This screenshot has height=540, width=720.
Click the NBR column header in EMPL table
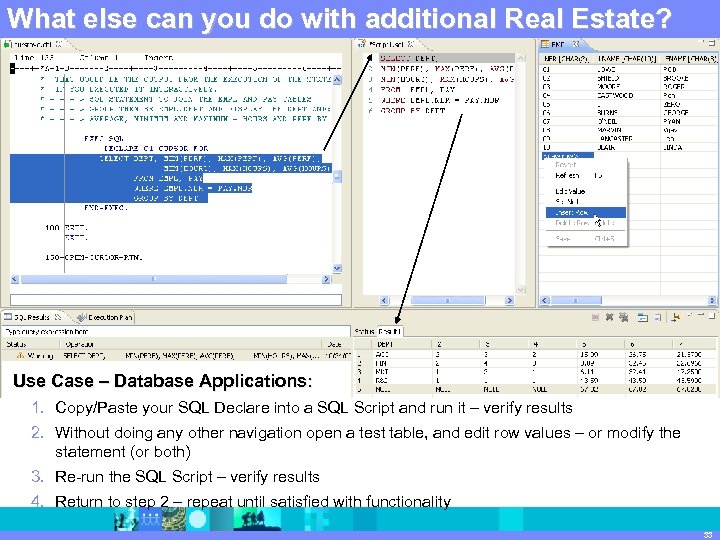click(566, 59)
